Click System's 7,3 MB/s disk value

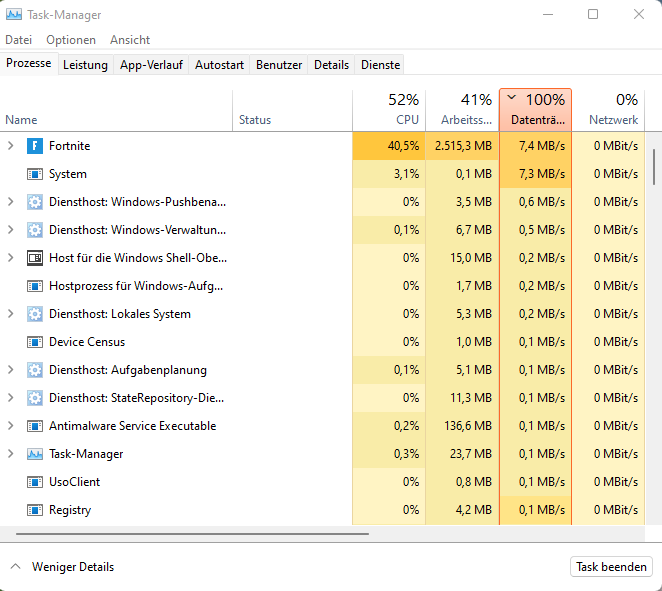pyautogui.click(x=542, y=174)
